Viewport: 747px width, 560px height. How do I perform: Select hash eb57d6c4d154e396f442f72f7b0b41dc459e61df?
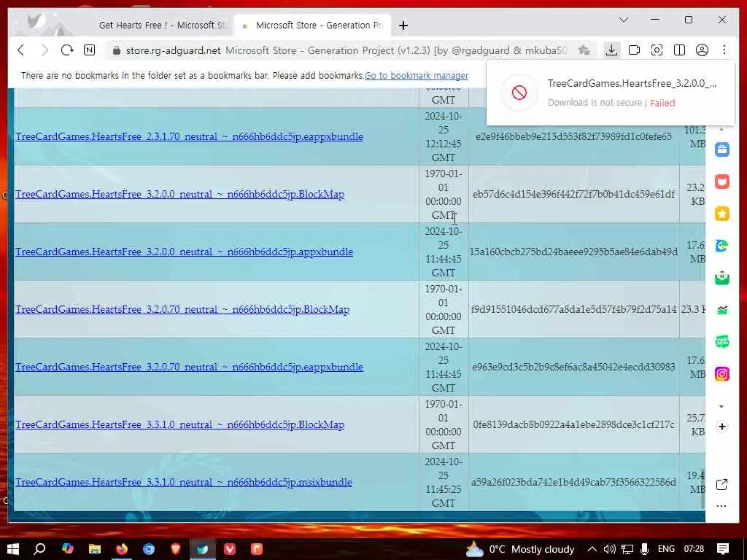573,194
